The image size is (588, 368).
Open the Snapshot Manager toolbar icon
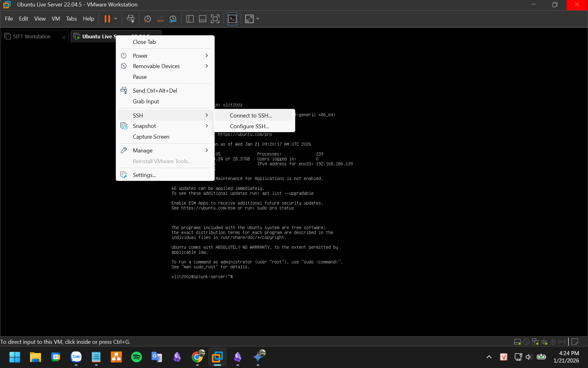pyautogui.click(x=173, y=19)
